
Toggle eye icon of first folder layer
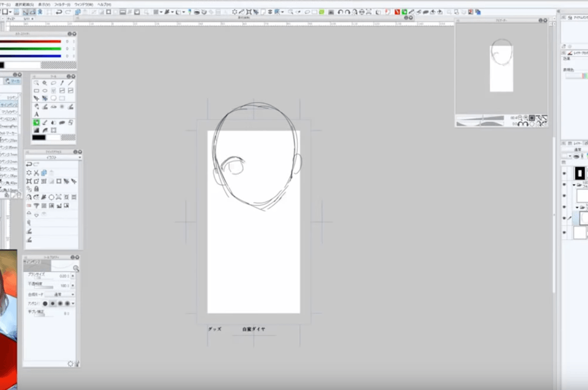565,184
